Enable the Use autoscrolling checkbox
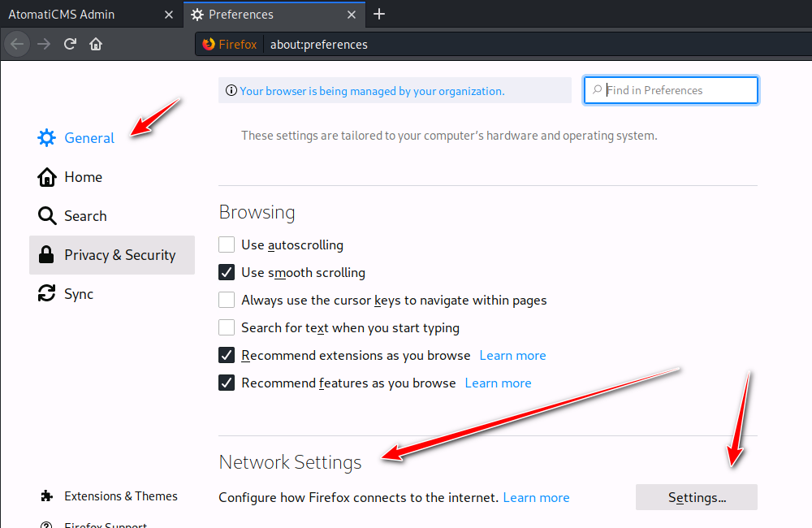Viewport: 812px width, 528px height. (227, 245)
